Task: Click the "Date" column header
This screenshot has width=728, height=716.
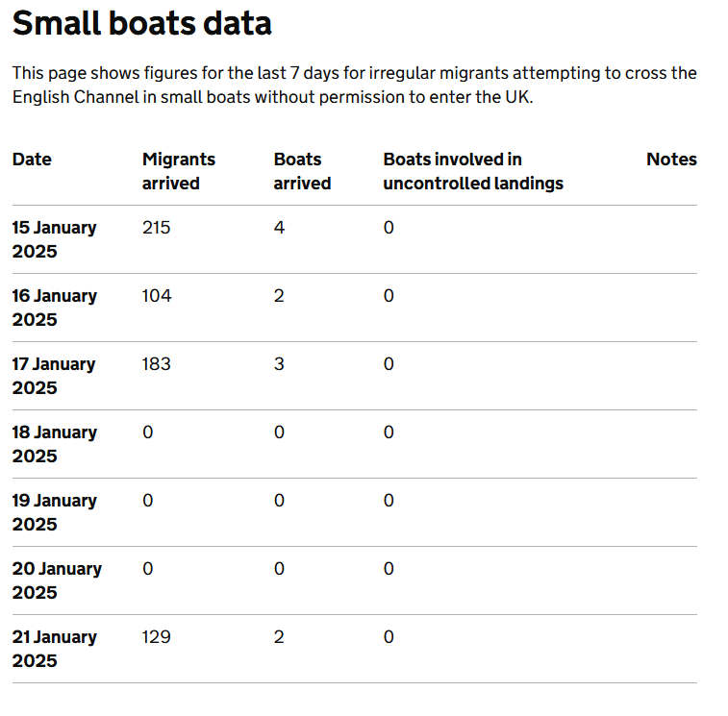Action: (32, 160)
